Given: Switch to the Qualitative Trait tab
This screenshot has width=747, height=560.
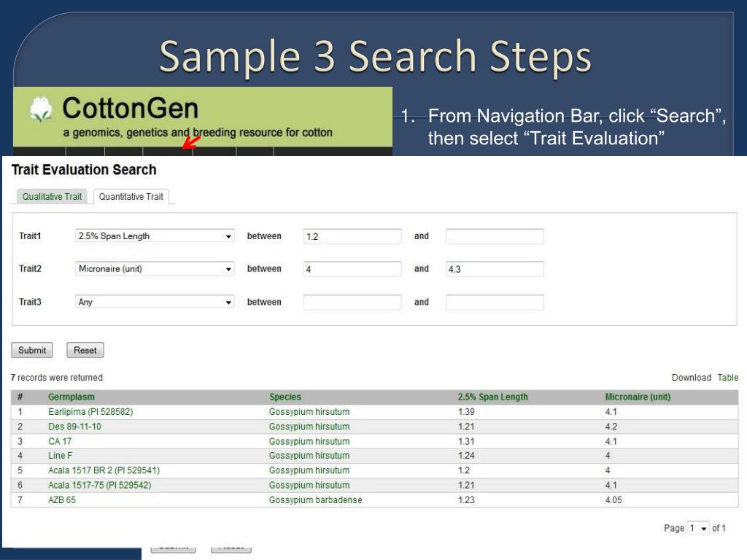Looking at the screenshot, I should click(52, 197).
